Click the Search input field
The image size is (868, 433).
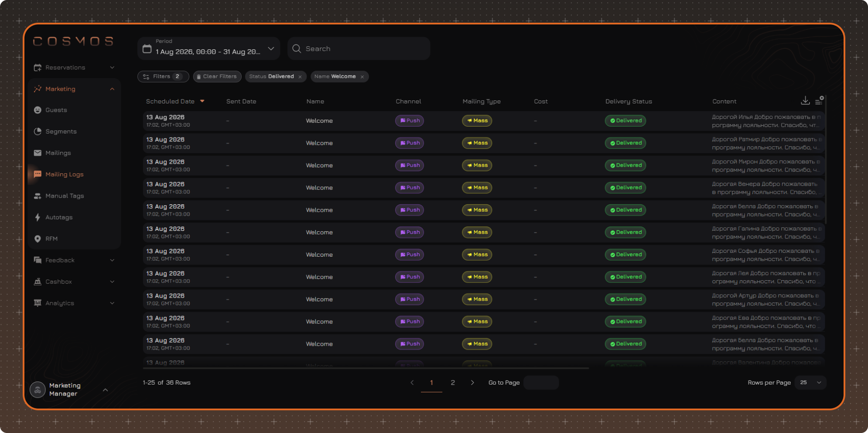(x=359, y=48)
